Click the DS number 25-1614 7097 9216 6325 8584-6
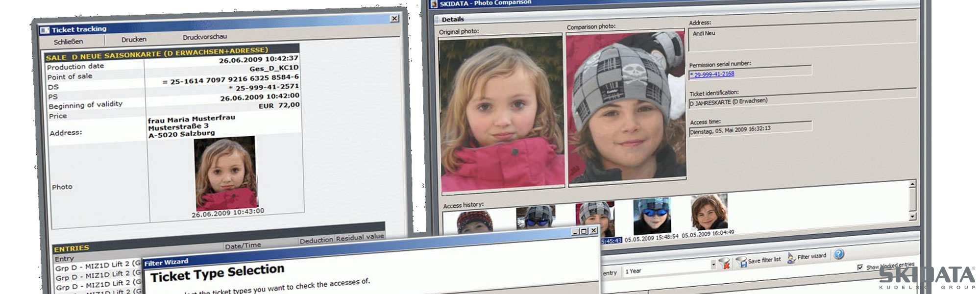This screenshot has height=294, width=980. click(230, 79)
